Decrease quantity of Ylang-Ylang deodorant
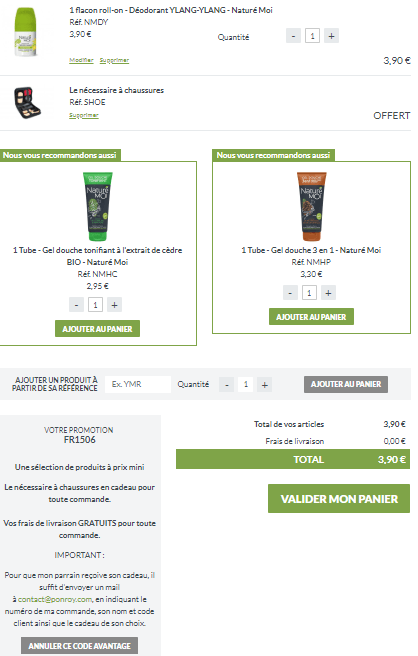This screenshot has height=656, width=418. coord(293,36)
